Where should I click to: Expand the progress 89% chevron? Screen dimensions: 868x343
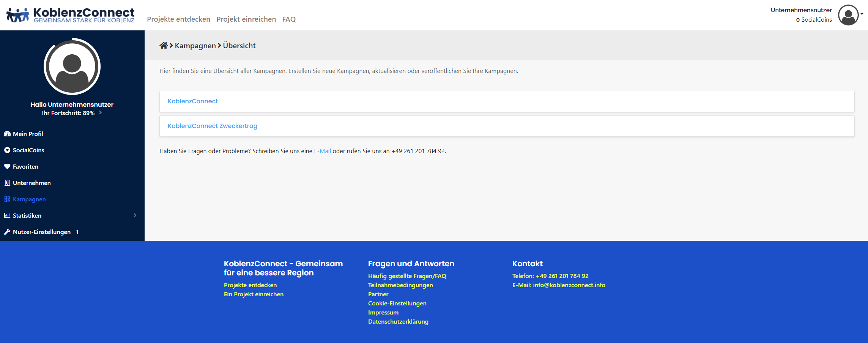100,112
